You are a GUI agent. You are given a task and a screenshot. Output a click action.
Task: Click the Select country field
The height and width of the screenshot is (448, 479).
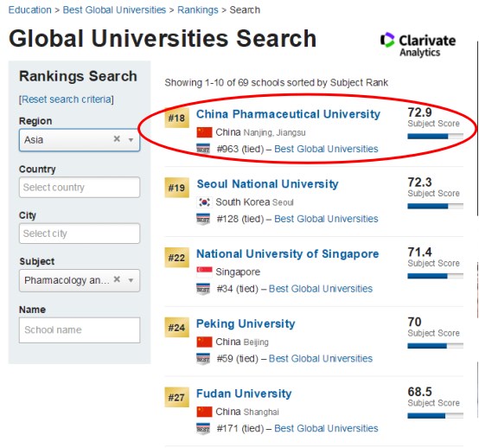tap(80, 187)
